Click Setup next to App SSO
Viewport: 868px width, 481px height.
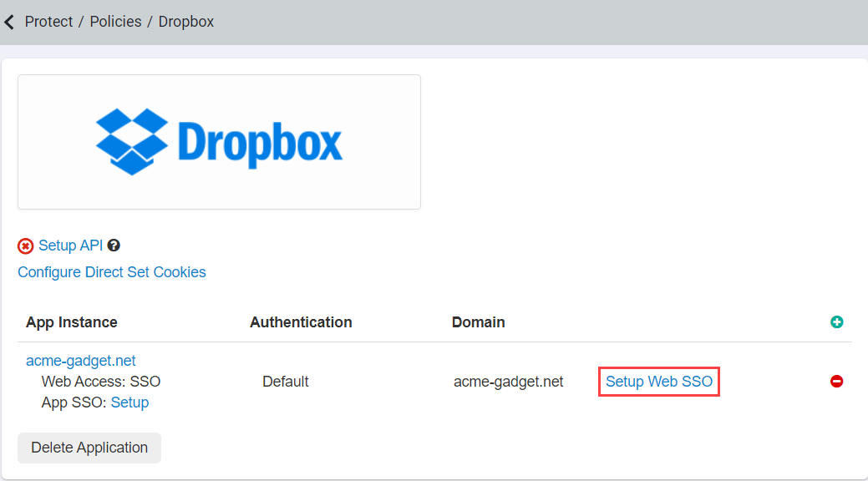point(129,402)
